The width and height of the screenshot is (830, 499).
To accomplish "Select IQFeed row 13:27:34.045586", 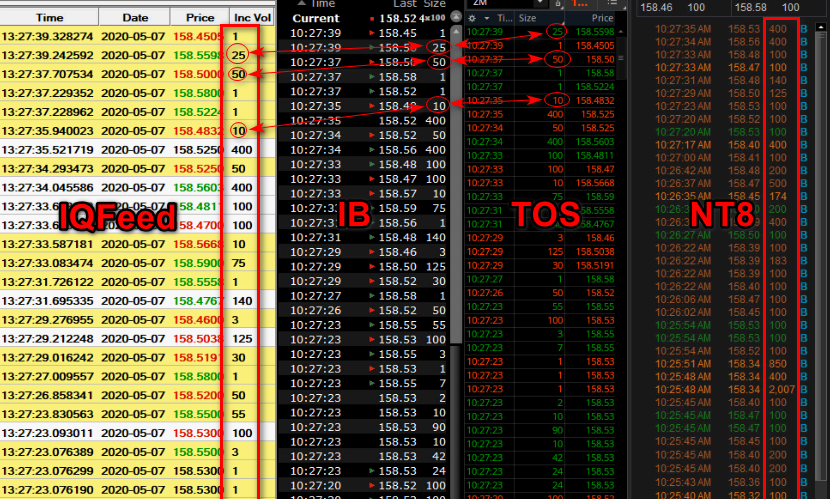I will point(138,187).
